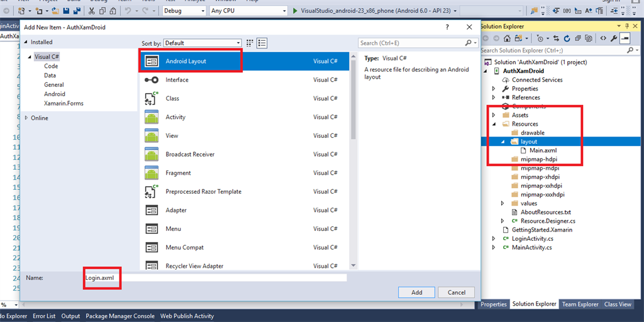Open the Error List tab

(x=45, y=316)
